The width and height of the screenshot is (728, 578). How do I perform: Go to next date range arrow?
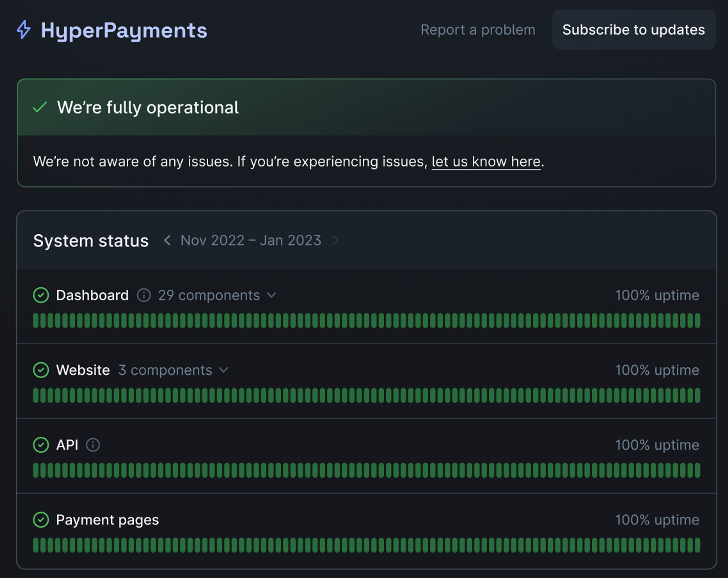[335, 241]
